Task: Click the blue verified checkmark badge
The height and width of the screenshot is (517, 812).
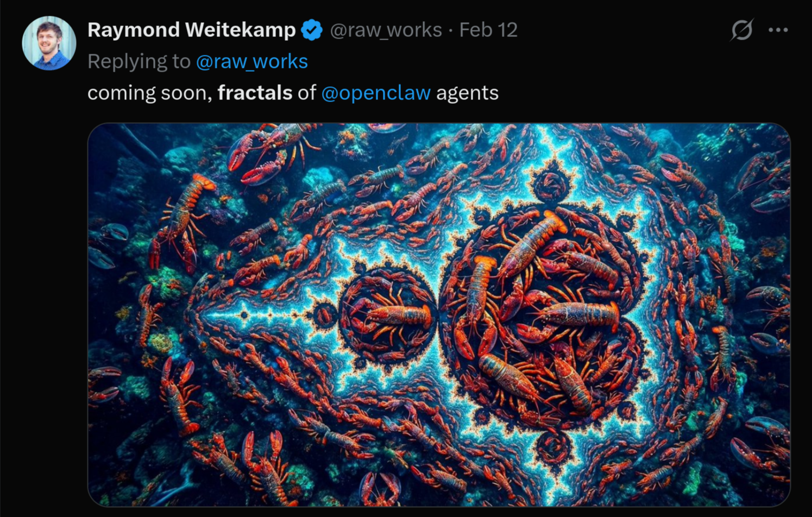Action: click(x=311, y=30)
